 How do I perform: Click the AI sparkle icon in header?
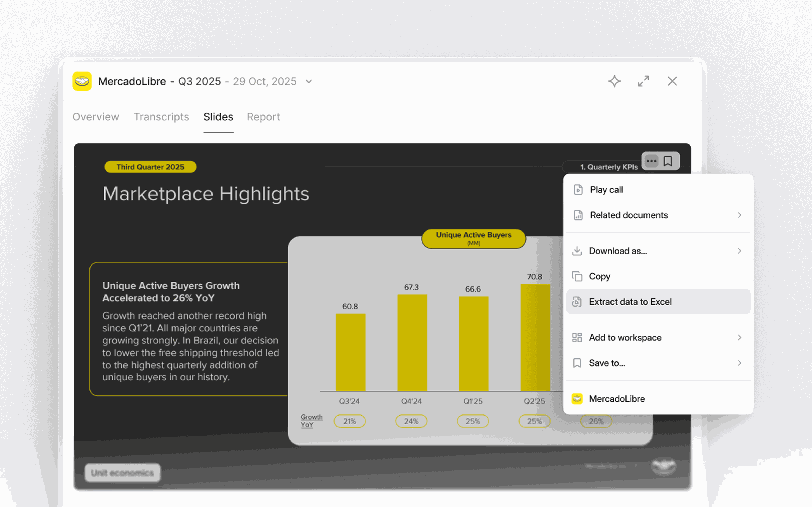pos(614,81)
